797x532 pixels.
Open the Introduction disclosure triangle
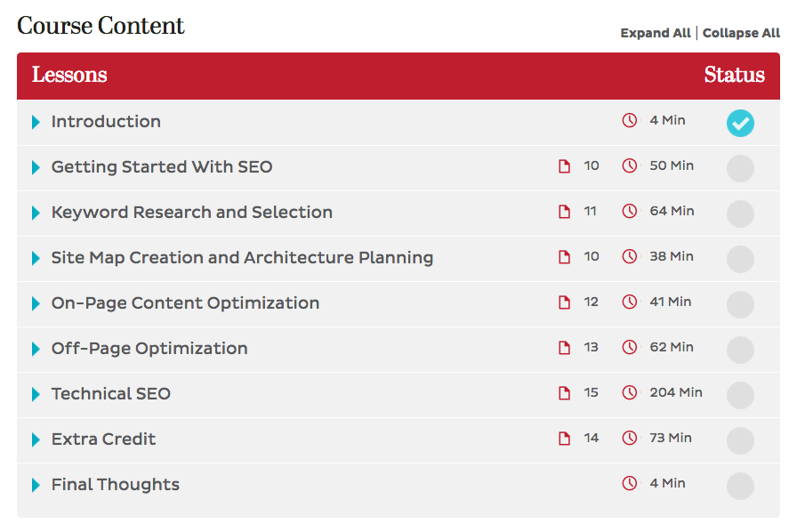[x=36, y=122]
